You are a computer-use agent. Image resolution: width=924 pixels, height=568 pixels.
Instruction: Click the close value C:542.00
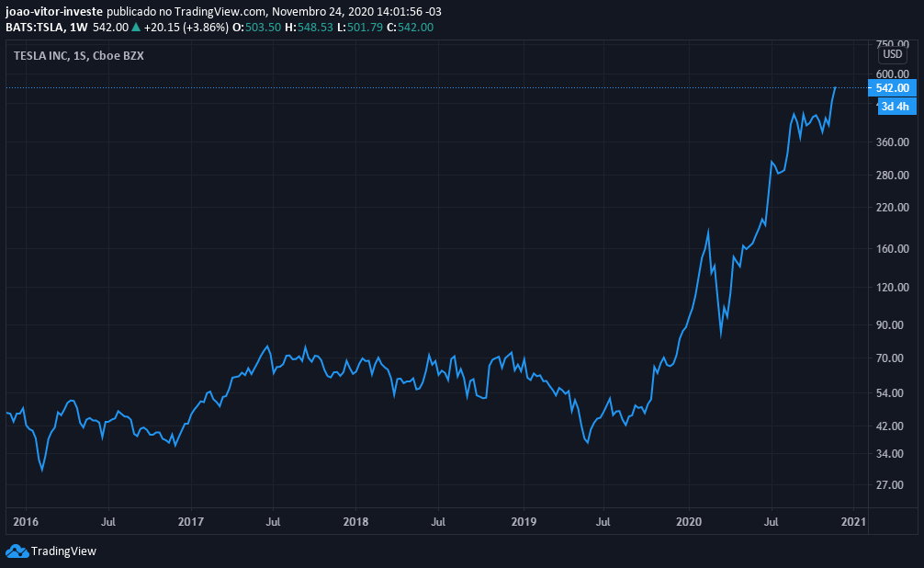(410, 28)
